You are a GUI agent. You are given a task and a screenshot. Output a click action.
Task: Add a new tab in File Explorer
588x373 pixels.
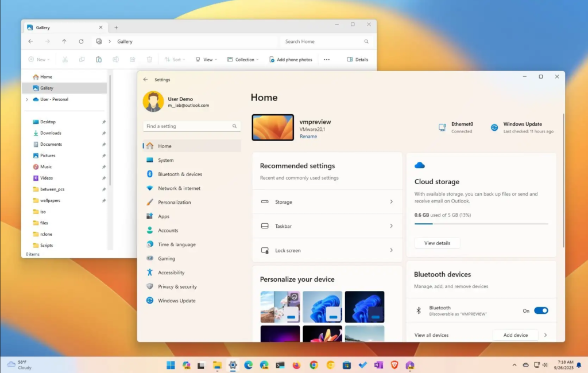pyautogui.click(x=116, y=28)
